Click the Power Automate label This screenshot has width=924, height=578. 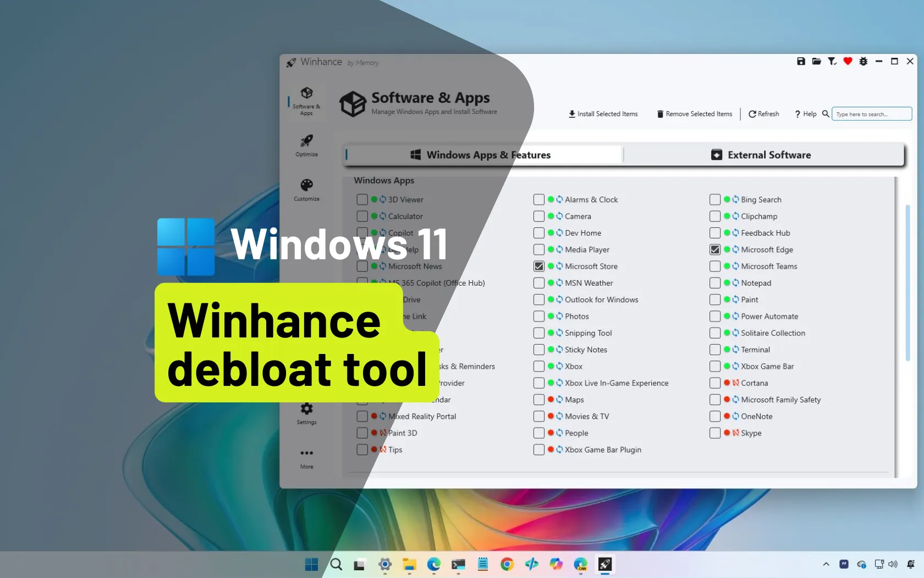(x=769, y=317)
